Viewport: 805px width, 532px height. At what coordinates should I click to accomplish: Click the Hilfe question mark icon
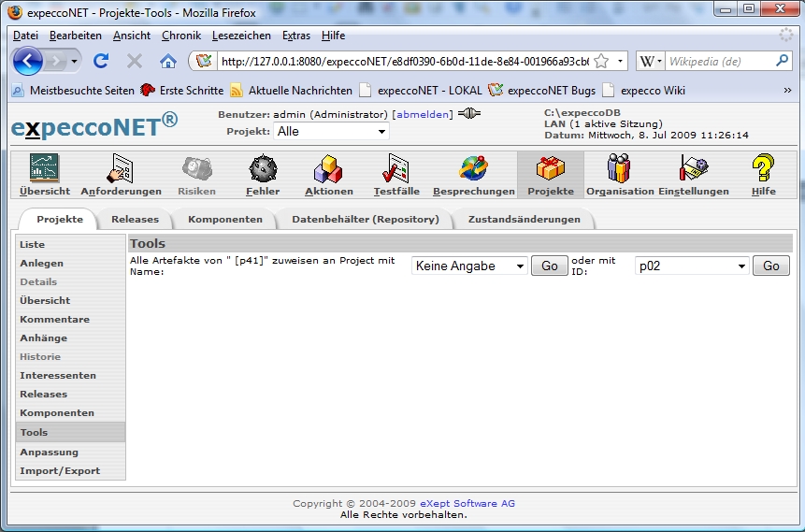(763, 169)
